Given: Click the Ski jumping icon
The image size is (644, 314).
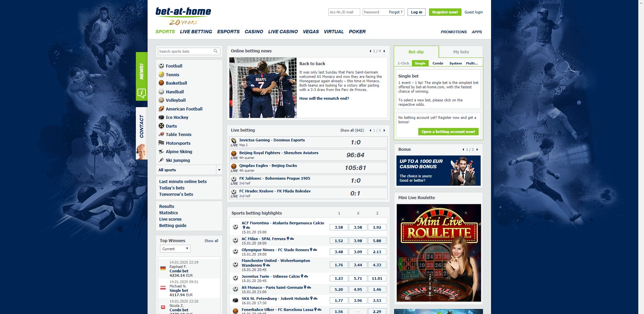Looking at the screenshot, I should (x=161, y=160).
